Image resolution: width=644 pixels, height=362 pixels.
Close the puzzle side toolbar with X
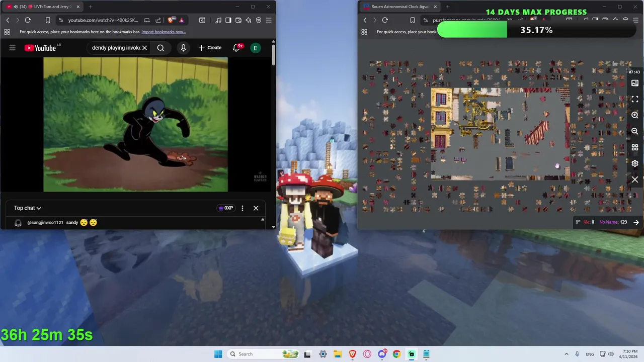point(635,179)
